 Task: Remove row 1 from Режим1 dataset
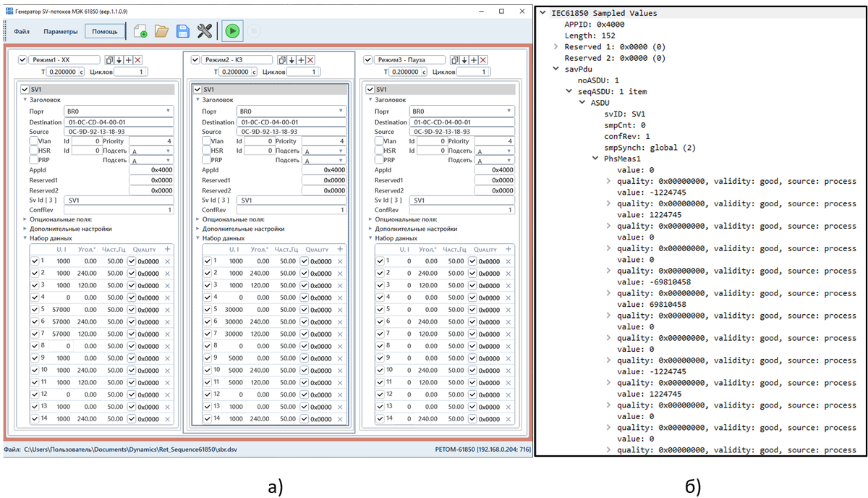pos(167,261)
